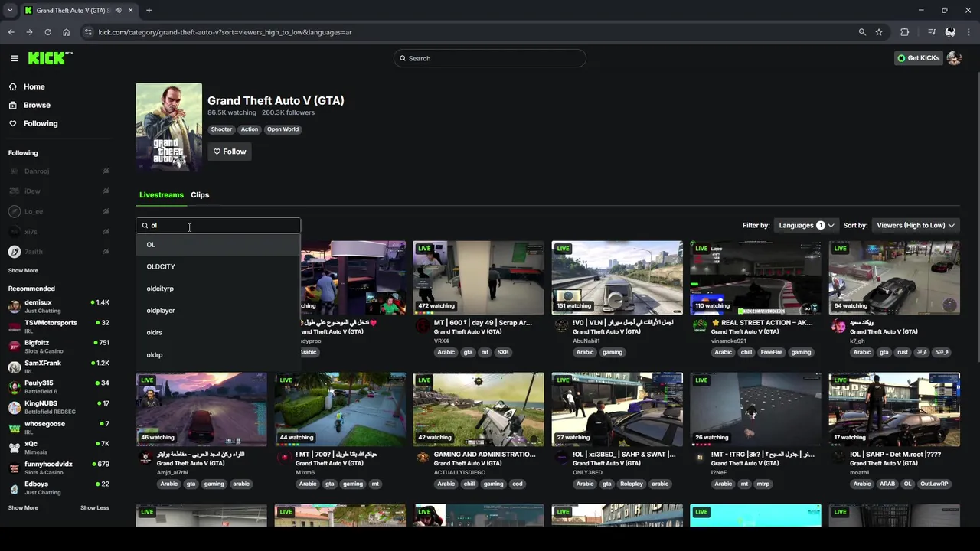Viewport: 980px width, 551px height.
Task: Open the stream thumbnail with 472 watching
Action: (479, 278)
